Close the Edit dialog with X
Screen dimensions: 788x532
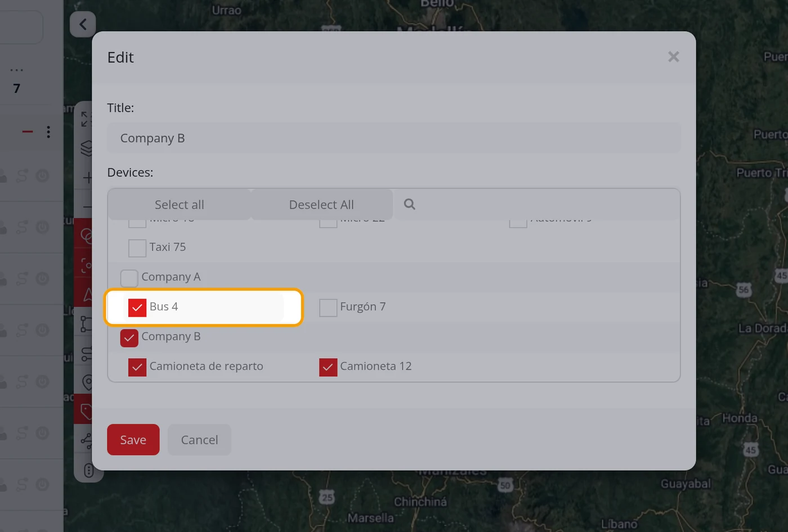(673, 57)
